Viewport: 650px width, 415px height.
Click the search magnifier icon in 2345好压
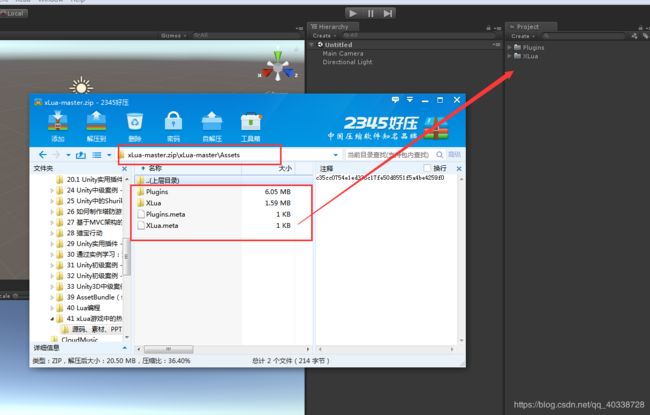point(439,155)
